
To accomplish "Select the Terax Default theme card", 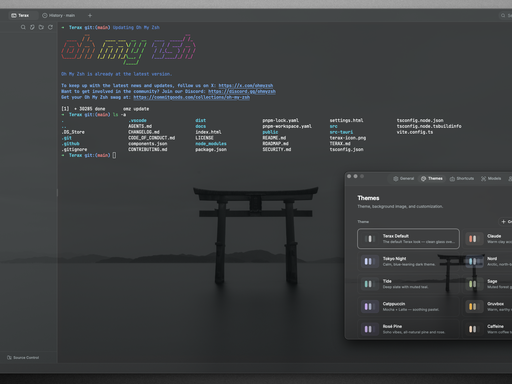I will (408, 239).
